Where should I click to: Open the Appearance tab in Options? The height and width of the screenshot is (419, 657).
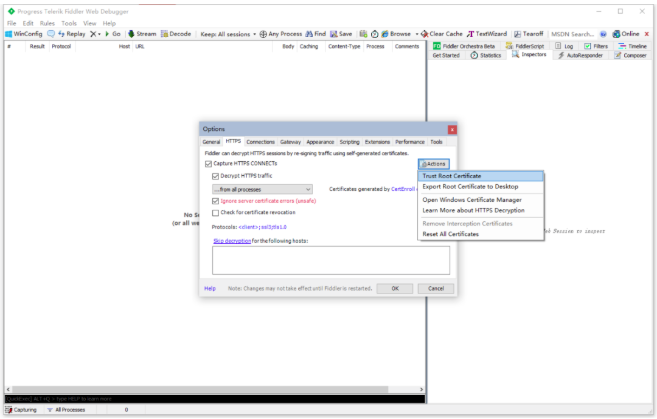[320, 142]
